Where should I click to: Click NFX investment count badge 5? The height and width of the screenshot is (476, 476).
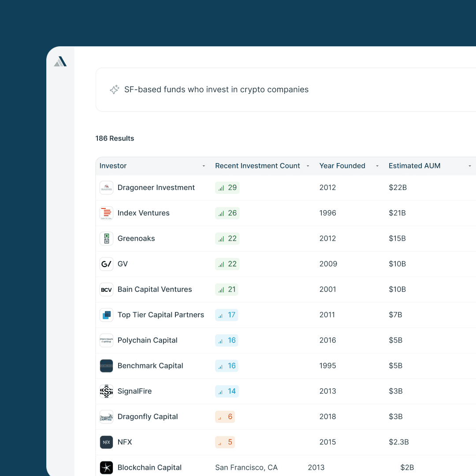[x=225, y=443]
